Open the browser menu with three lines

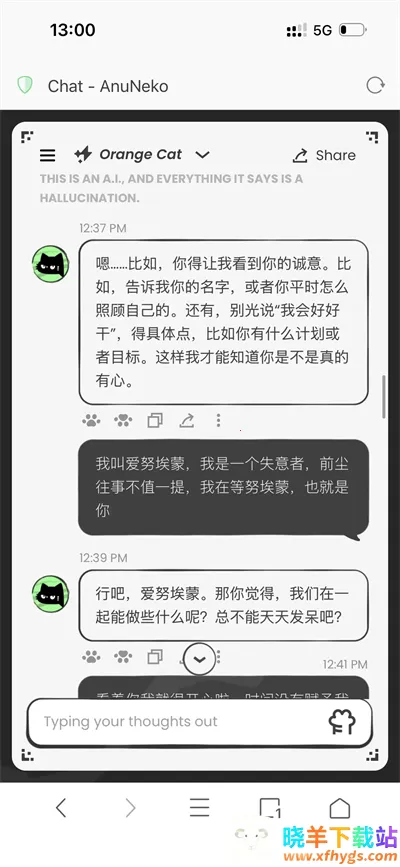pyautogui.click(x=199, y=808)
